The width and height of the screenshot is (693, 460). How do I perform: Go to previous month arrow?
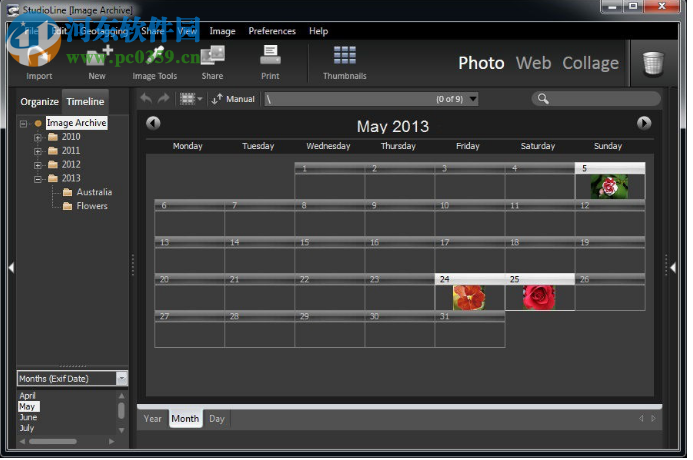pos(153,123)
